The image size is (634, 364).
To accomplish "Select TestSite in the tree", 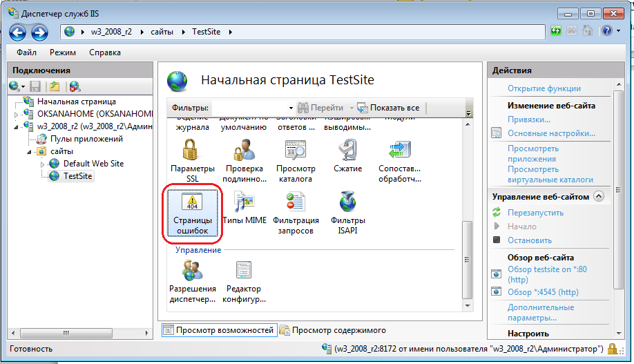I will pyautogui.click(x=77, y=176).
